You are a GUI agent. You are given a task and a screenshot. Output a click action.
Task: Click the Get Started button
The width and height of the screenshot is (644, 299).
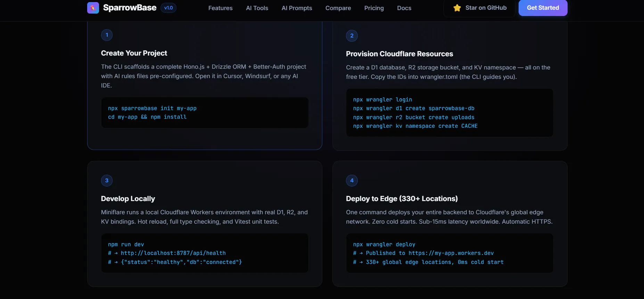(543, 8)
